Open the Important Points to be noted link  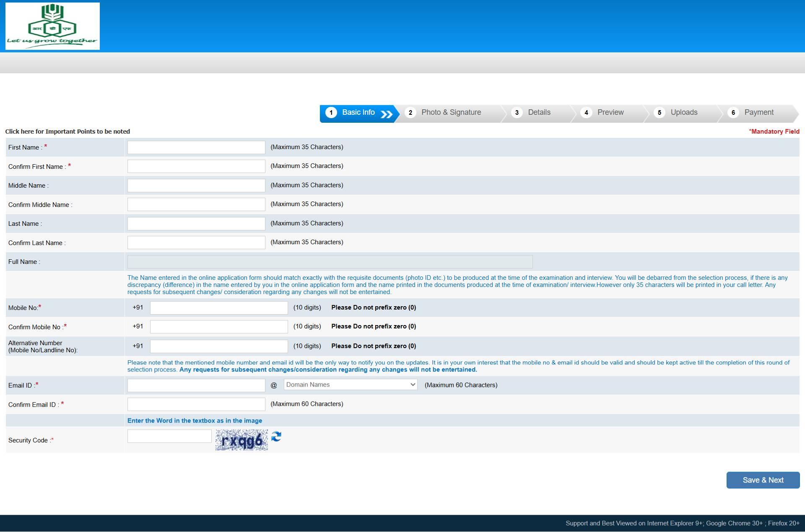[68, 132]
